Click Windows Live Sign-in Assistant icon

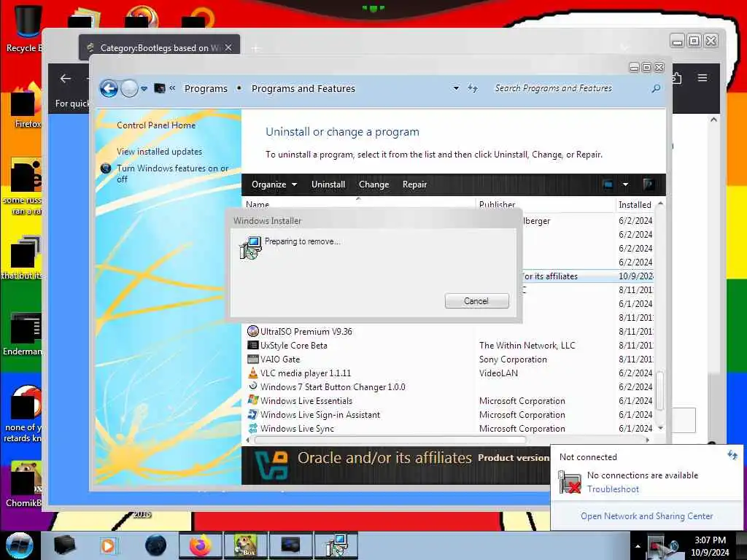pyautogui.click(x=253, y=414)
